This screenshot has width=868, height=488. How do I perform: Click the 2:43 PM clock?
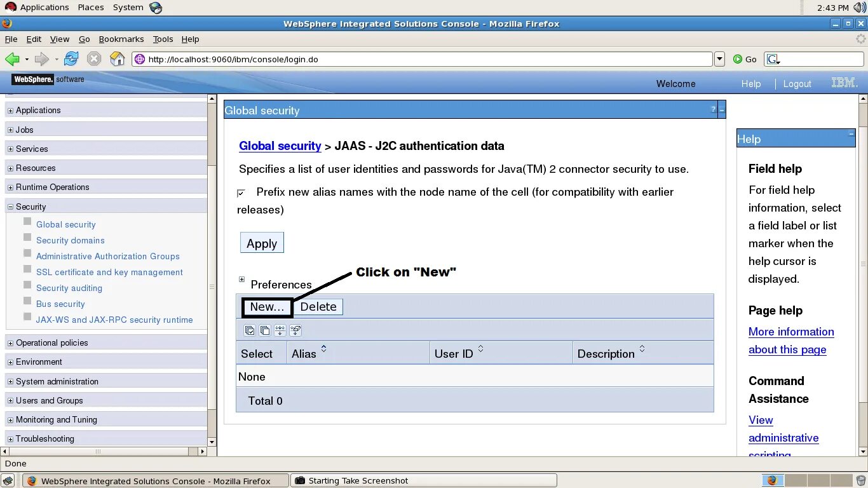click(x=833, y=8)
